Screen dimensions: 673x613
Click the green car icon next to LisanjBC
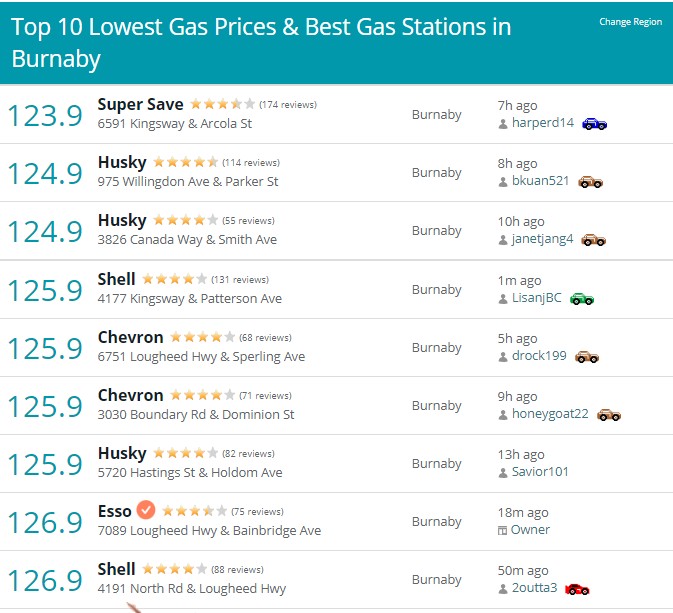582,298
